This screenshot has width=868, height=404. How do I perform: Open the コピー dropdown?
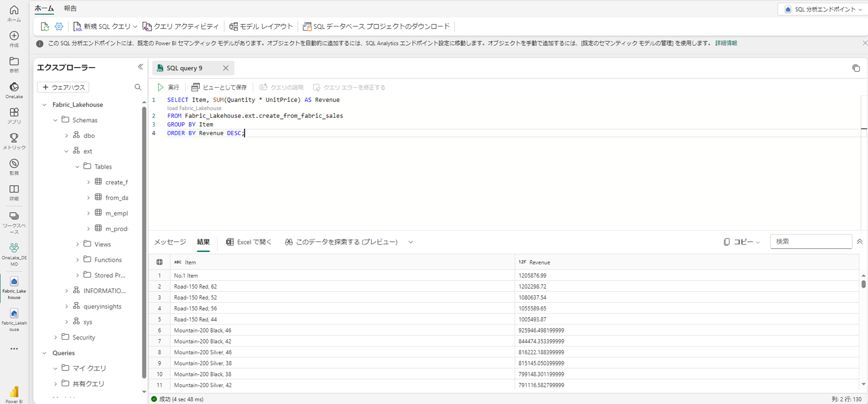[742, 242]
